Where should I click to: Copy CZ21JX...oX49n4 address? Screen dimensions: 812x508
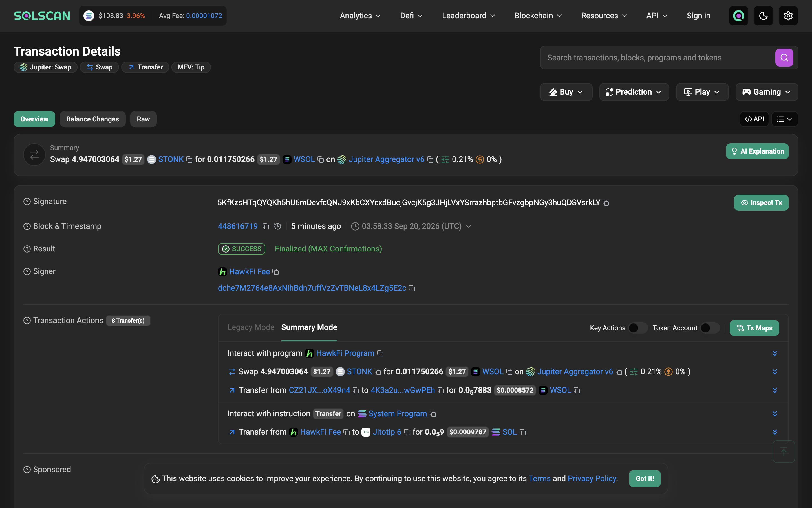(356, 390)
